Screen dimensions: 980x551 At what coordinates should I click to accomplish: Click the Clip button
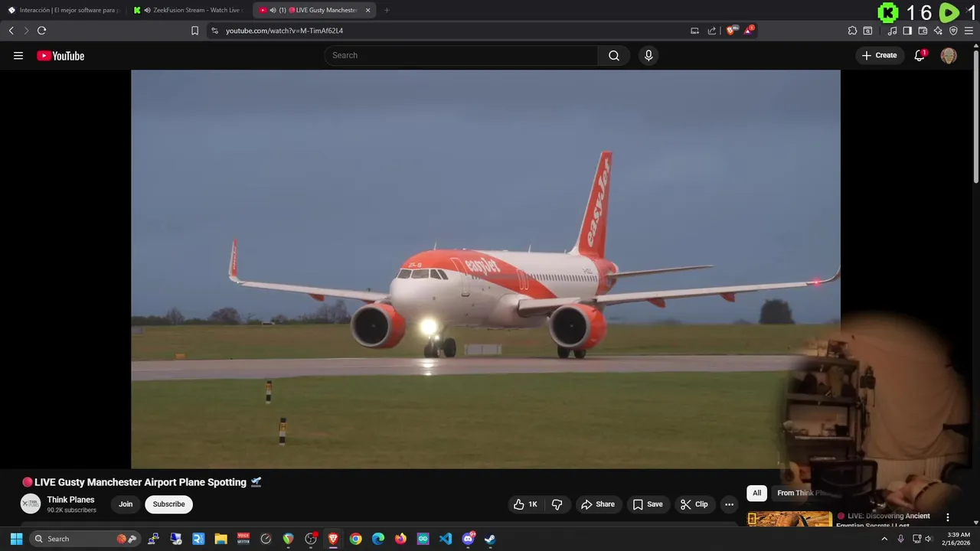[694, 504]
